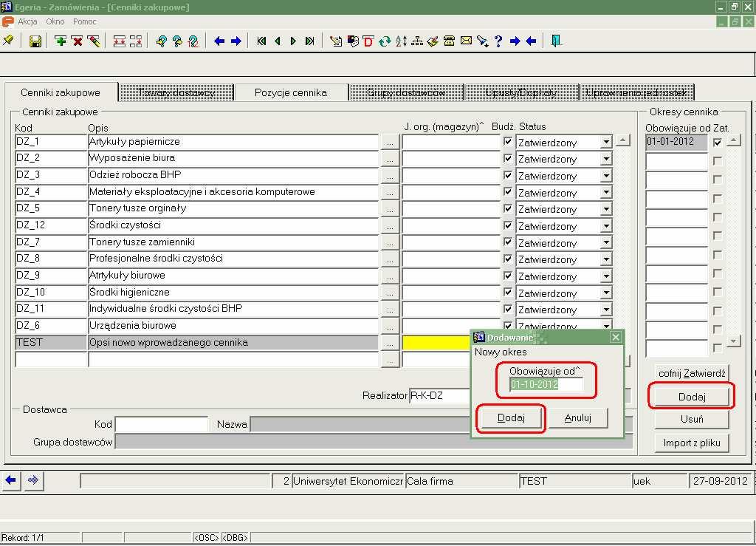Image resolution: width=756 pixels, height=546 pixels.
Task: Click the pencil-and-note edit toolbar icon
Action: coord(336,41)
